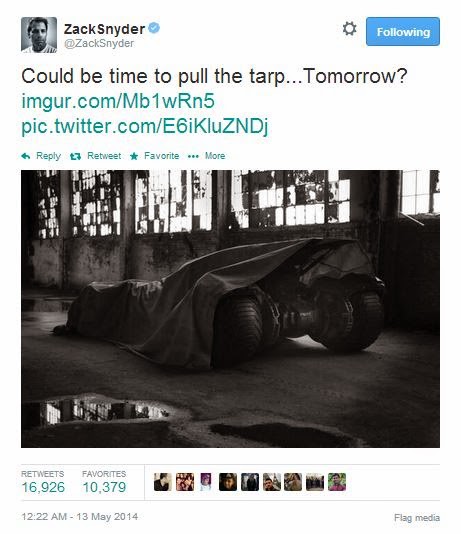This screenshot has height=534, width=461.
Task: Click the Favorite star icon
Action: click(134, 156)
